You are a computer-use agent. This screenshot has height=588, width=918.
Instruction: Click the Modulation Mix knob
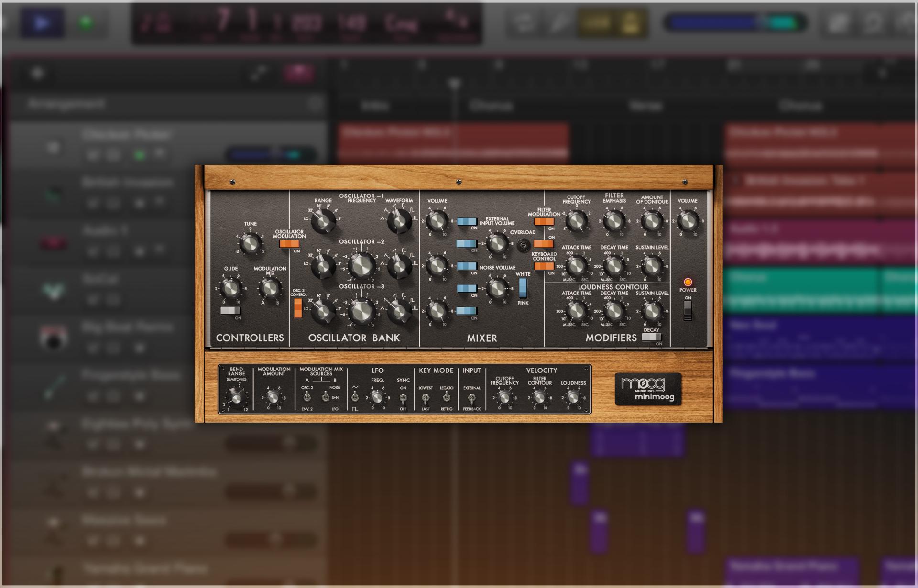click(x=269, y=288)
